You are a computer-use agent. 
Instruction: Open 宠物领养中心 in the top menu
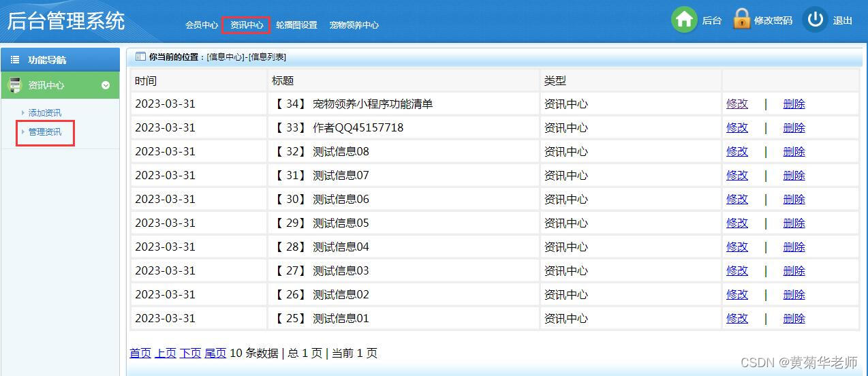point(354,25)
